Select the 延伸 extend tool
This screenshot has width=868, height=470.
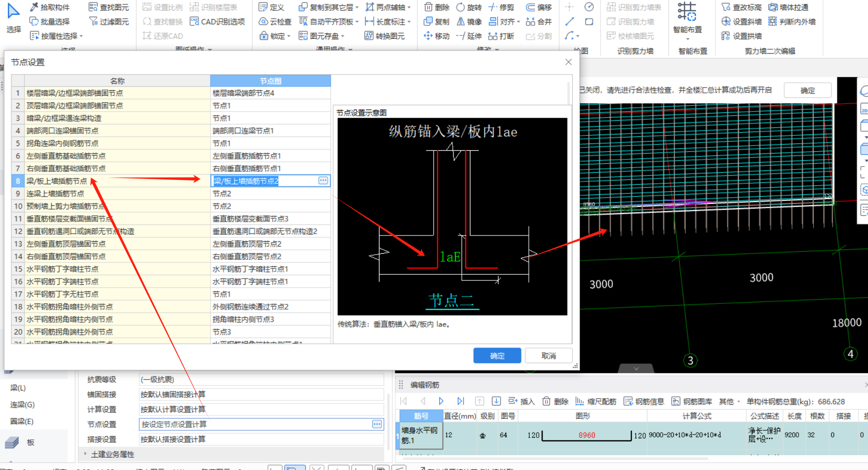(469, 36)
